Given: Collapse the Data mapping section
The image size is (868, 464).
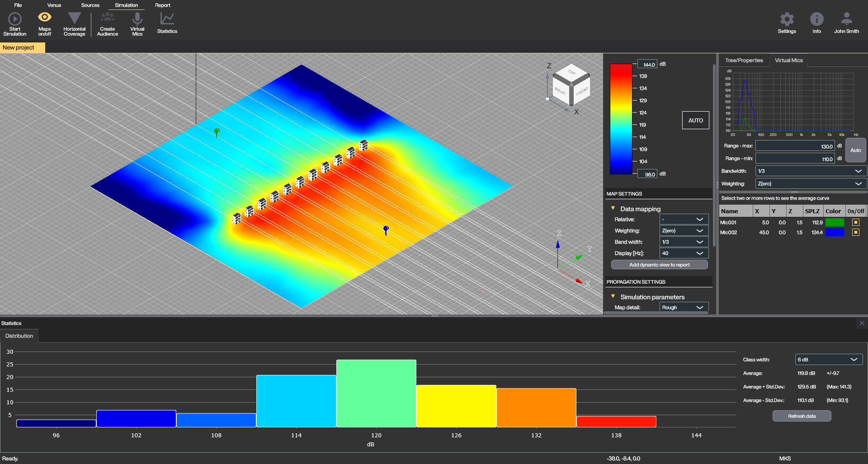Looking at the screenshot, I should click(x=613, y=209).
